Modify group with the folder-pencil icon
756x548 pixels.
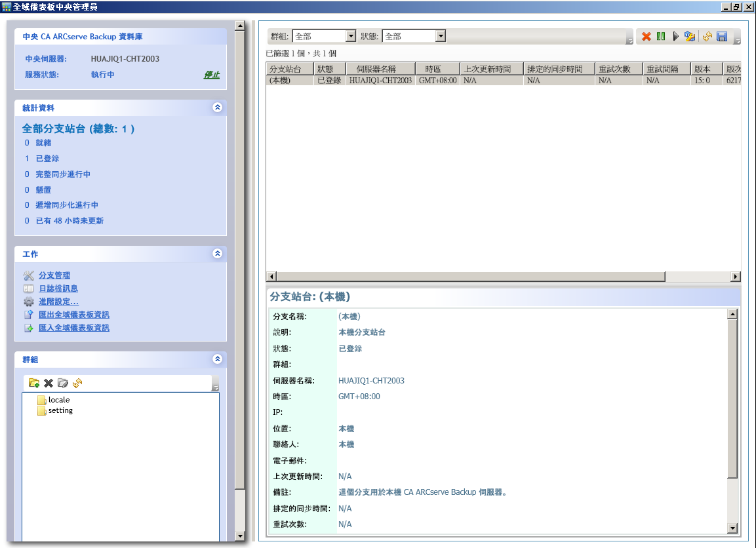(63, 383)
